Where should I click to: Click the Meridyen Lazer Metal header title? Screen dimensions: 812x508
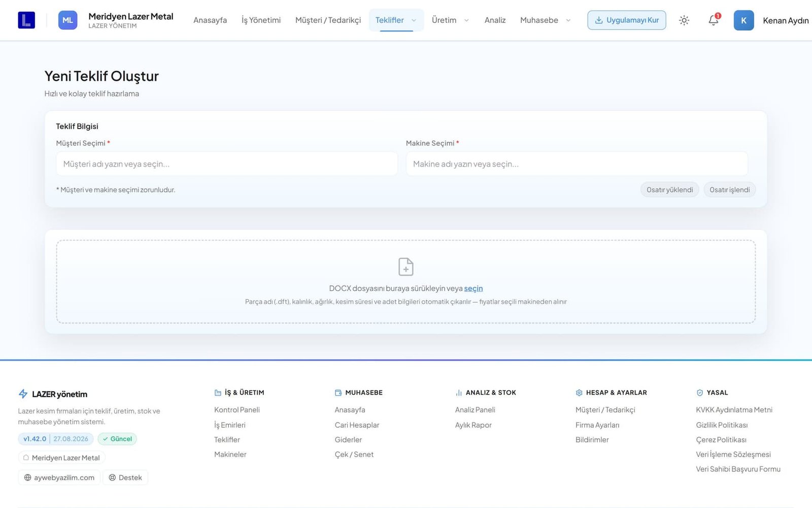tap(131, 16)
